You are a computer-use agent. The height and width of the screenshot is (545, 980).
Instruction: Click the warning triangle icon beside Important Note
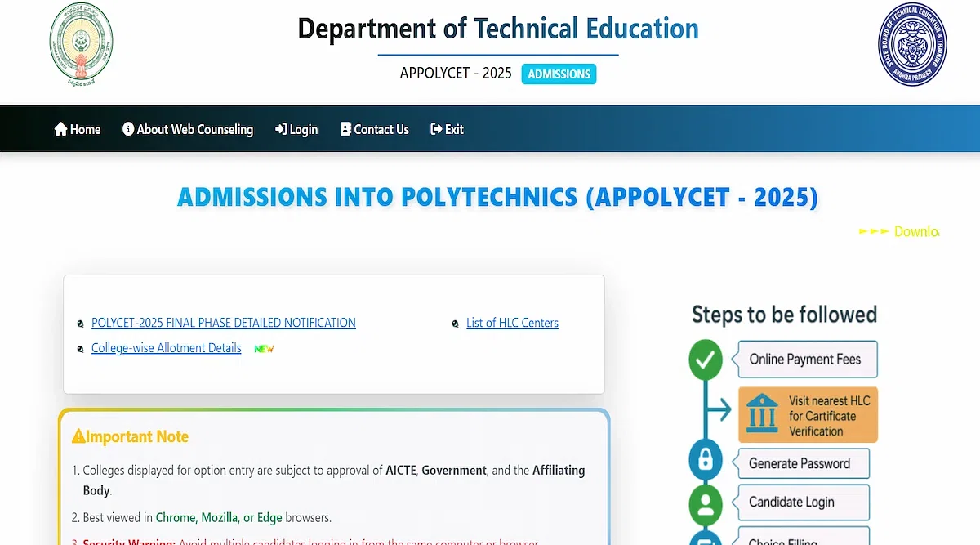coord(78,436)
